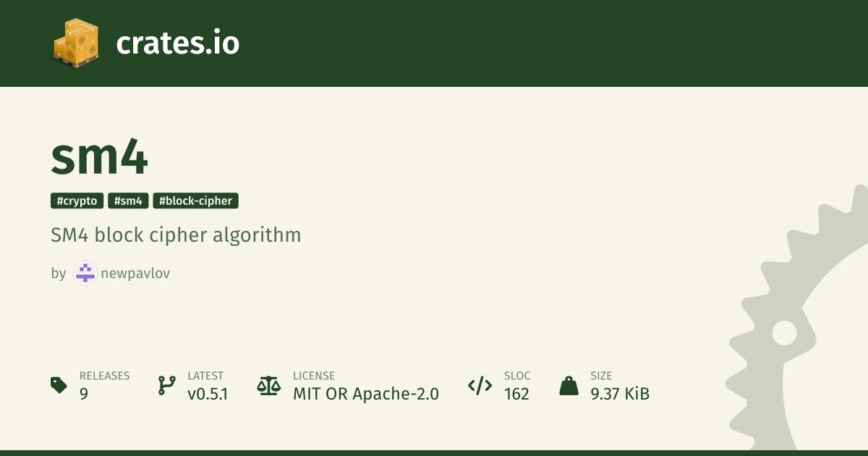Click the License balance scales icon
This screenshot has height=456, width=868.
point(268,385)
